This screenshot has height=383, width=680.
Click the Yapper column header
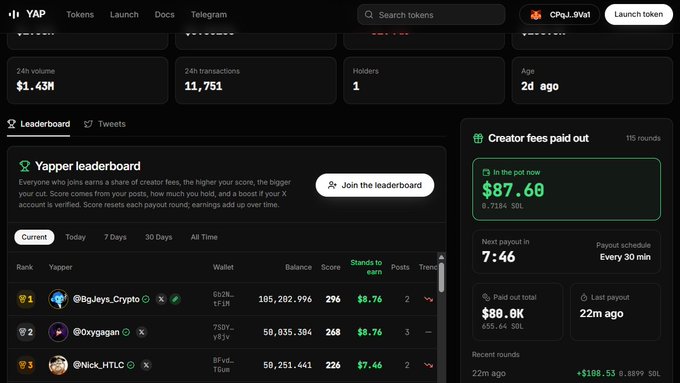[61, 267]
